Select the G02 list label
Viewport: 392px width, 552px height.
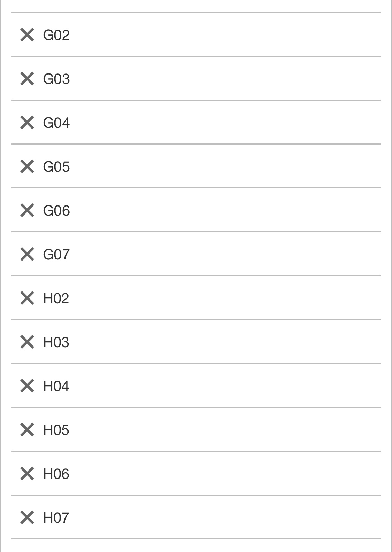(x=56, y=35)
